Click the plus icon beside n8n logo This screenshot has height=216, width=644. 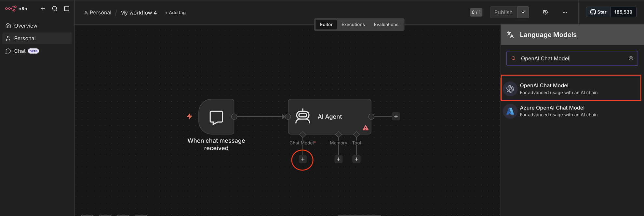coord(43,8)
